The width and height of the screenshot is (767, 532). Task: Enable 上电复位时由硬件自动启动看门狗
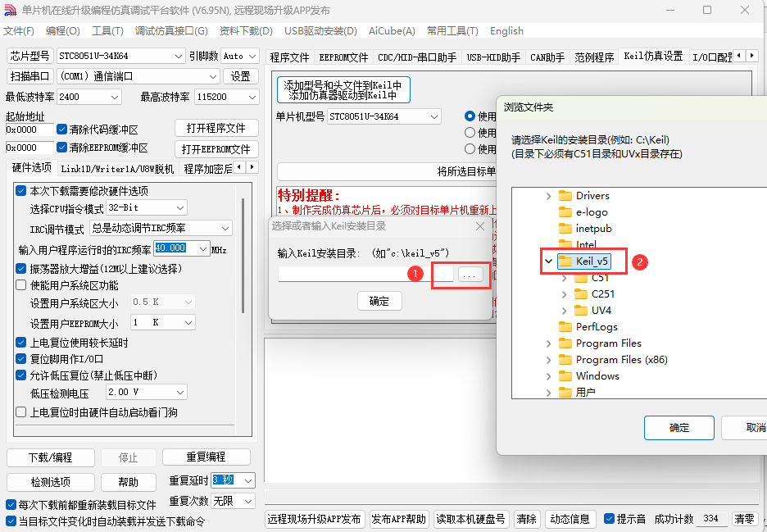21,412
